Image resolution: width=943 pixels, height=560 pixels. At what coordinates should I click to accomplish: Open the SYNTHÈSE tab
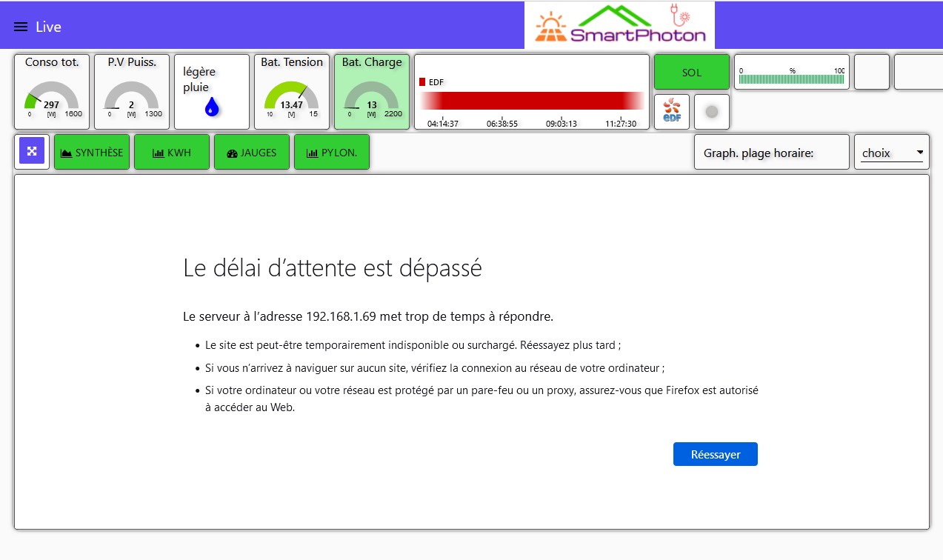pyautogui.click(x=92, y=152)
